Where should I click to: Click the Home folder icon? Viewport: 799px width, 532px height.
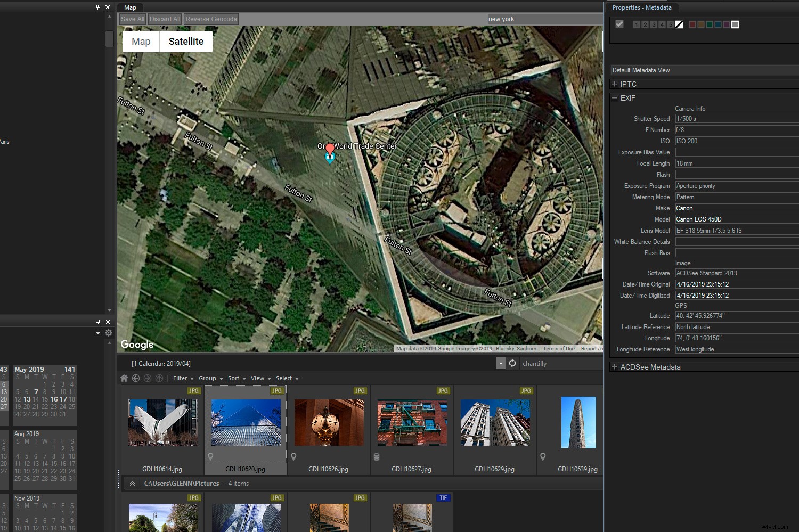tap(124, 378)
